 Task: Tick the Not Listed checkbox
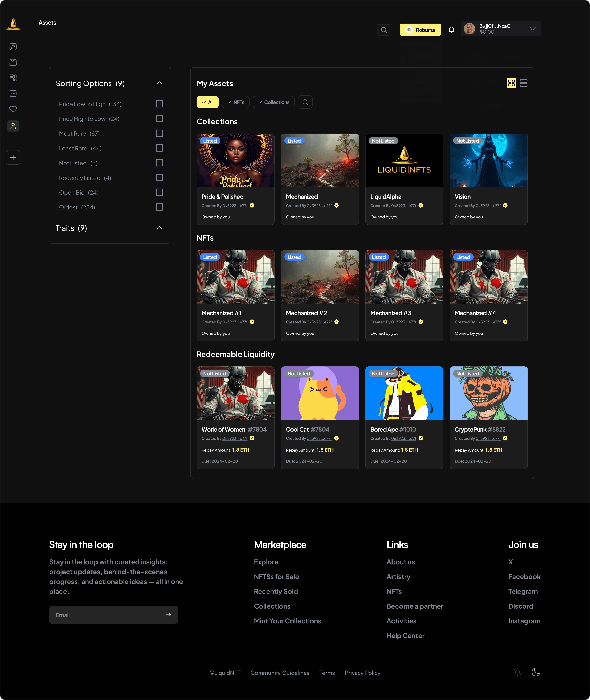159,163
